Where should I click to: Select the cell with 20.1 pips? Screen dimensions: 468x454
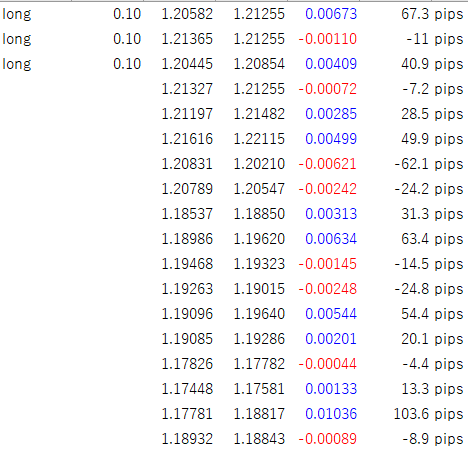pos(432,339)
